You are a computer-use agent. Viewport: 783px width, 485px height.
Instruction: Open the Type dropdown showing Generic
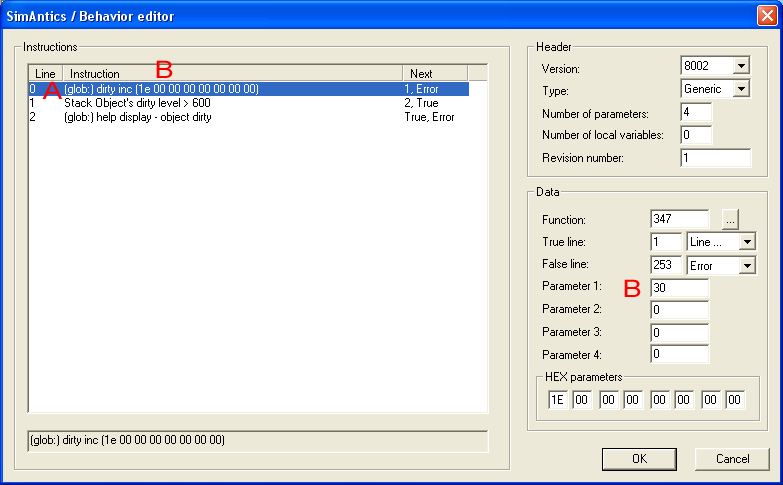[741, 89]
